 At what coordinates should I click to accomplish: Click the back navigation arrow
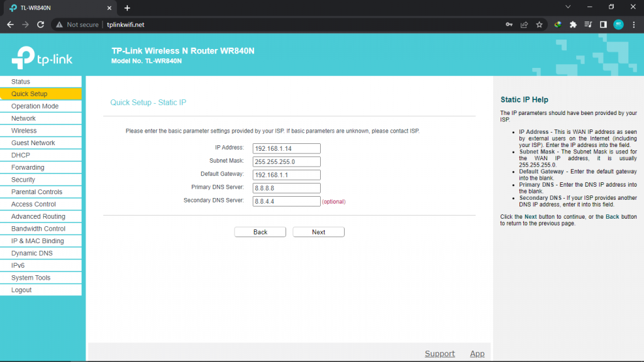coord(10,25)
